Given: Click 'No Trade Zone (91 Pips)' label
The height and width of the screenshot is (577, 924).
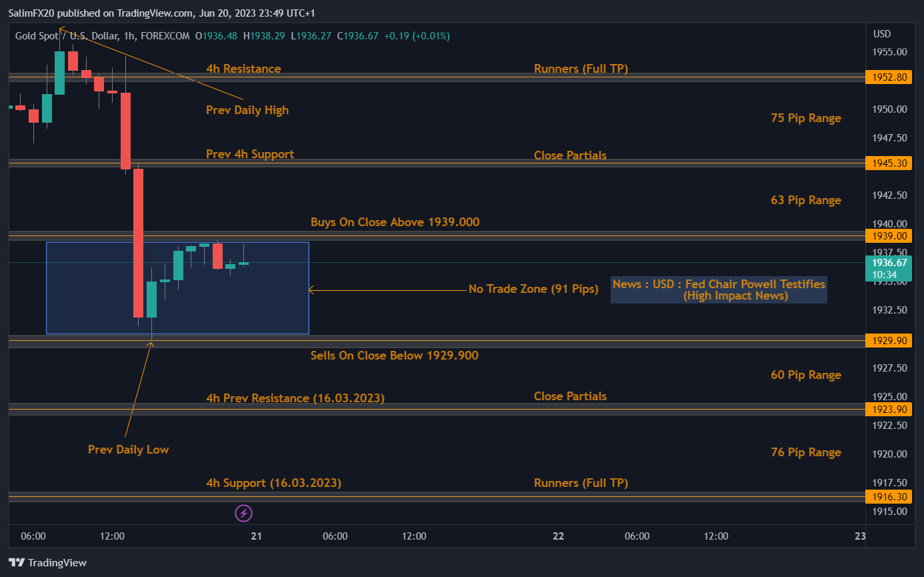Looking at the screenshot, I should point(533,289).
